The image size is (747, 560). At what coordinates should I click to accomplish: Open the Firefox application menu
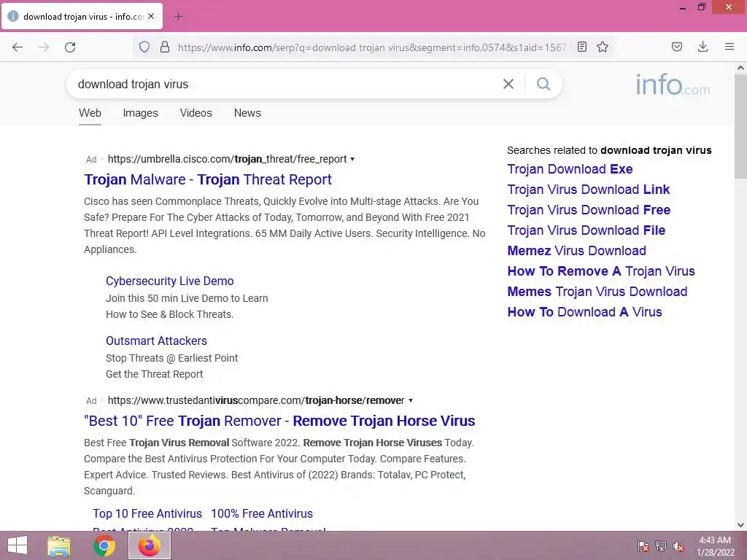tap(729, 47)
